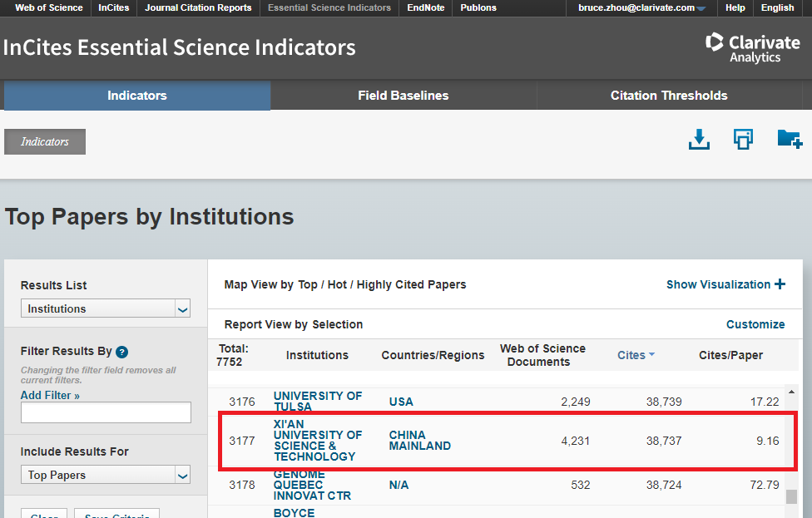This screenshot has height=518, width=812.
Task: Click the USA country link
Action: (401, 402)
